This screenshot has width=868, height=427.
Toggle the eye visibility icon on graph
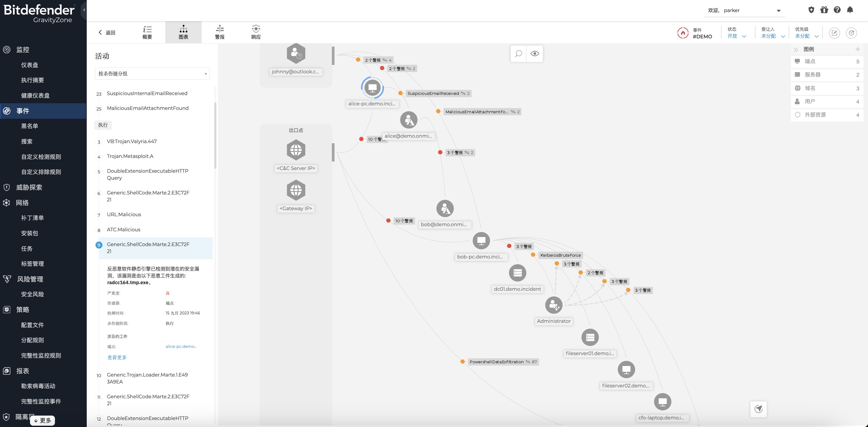[x=535, y=54]
